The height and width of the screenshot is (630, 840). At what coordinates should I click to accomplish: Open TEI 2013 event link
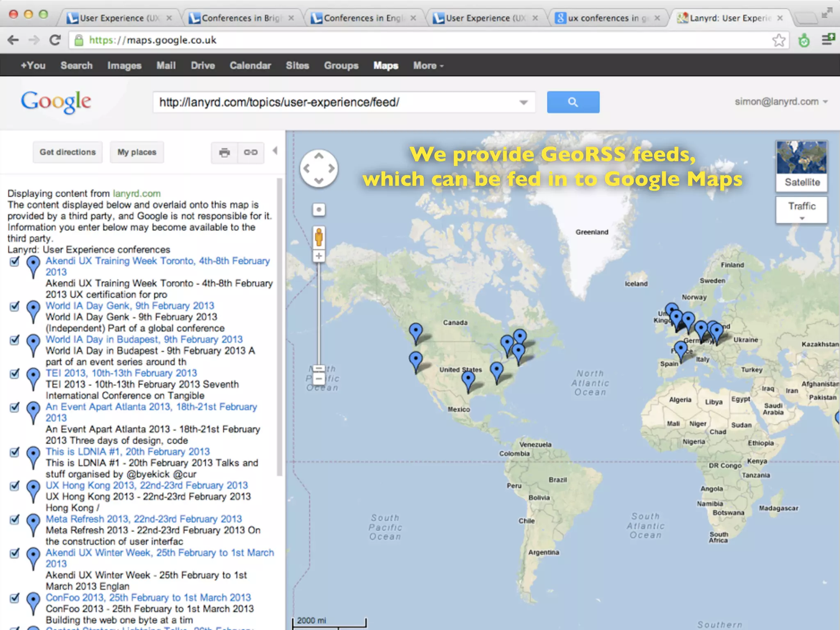point(121,373)
